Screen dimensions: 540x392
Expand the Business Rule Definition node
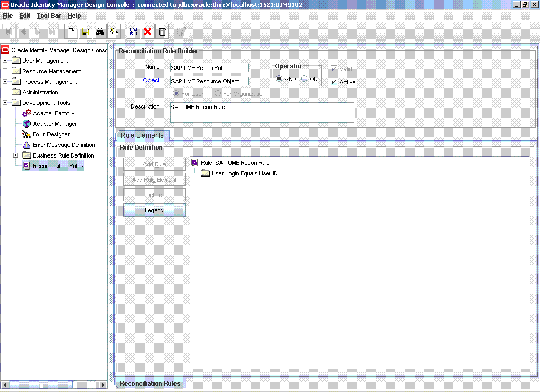(x=15, y=155)
